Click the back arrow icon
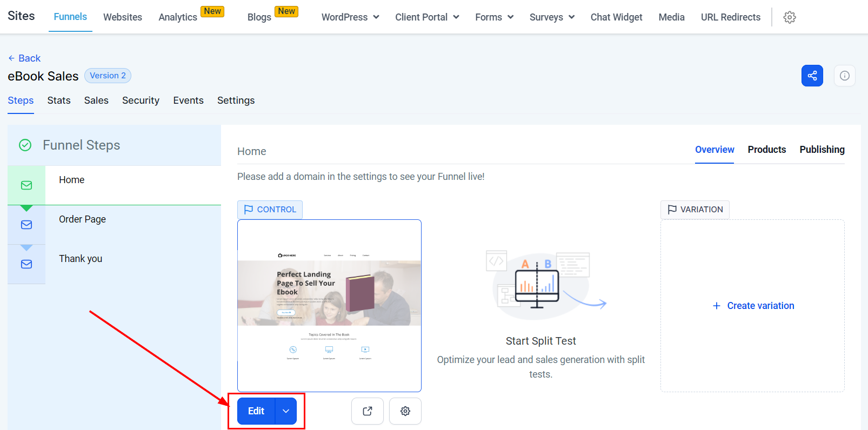This screenshot has width=868, height=430. point(11,58)
